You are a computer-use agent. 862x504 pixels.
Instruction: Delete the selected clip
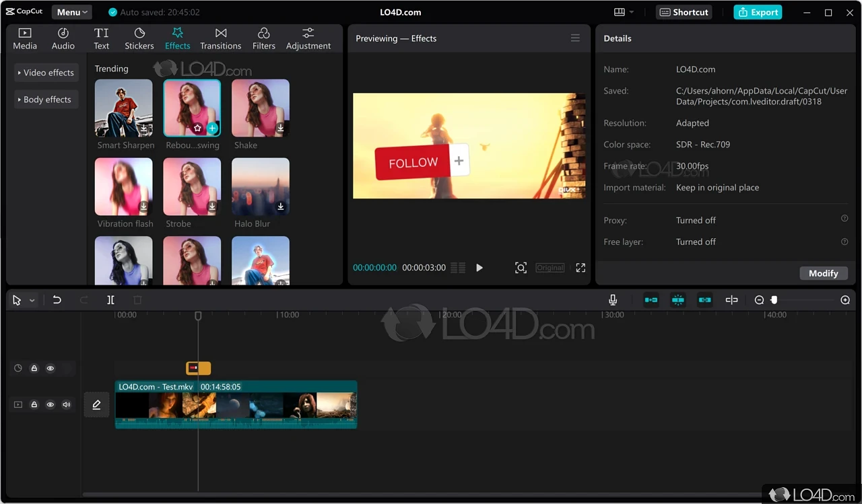(137, 300)
